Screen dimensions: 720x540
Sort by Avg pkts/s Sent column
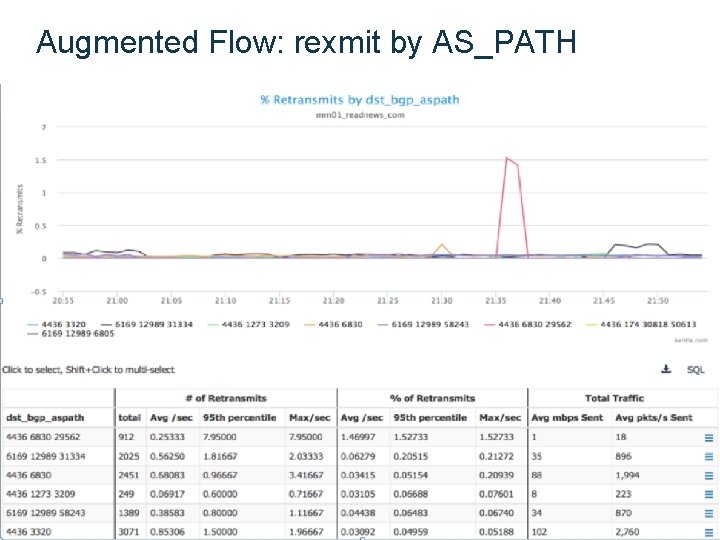tap(653, 418)
